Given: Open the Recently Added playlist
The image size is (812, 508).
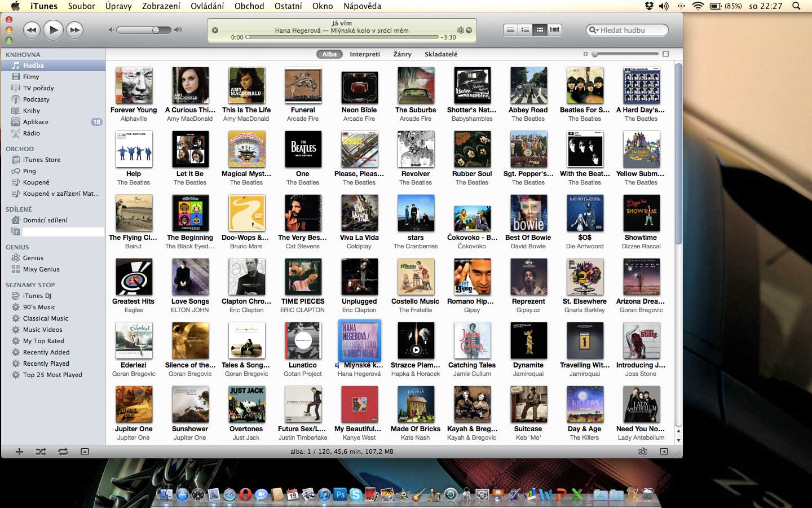Looking at the screenshot, I should point(53,352).
